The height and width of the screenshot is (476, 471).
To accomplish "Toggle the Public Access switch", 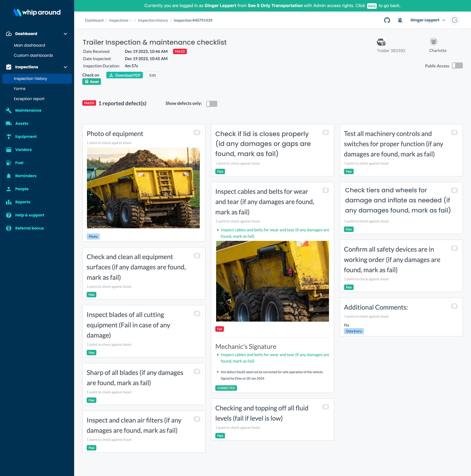I will tap(457, 66).
